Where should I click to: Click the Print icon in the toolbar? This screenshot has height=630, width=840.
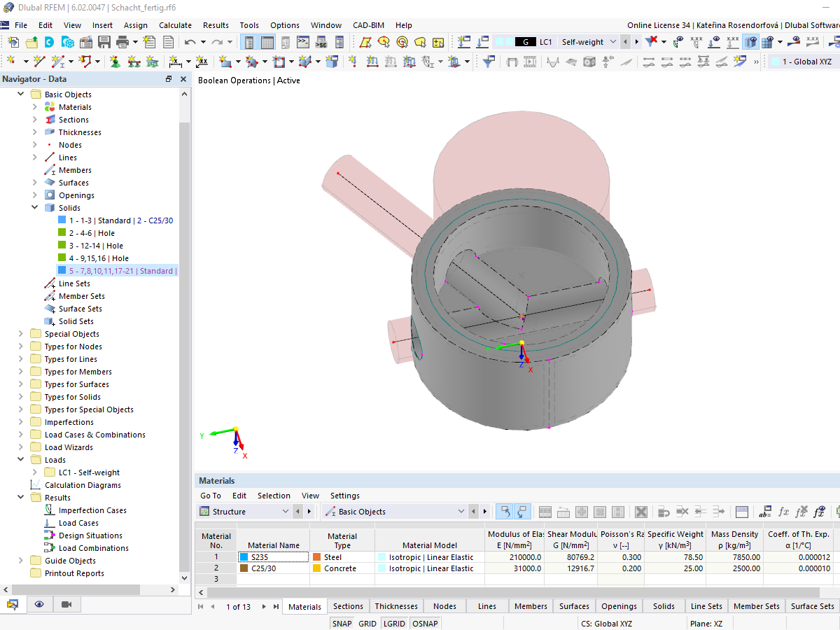pos(122,42)
